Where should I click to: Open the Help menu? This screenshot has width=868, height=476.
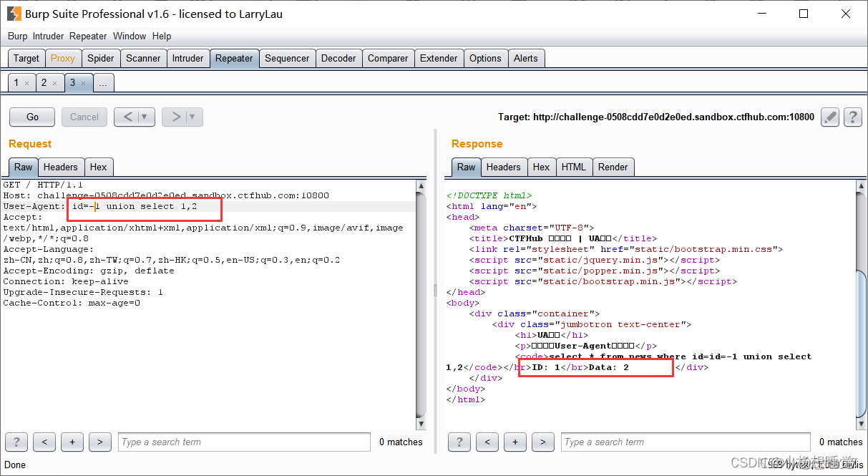(162, 36)
